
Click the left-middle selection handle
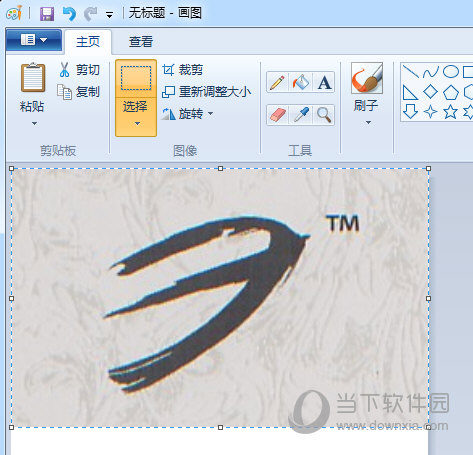(12, 298)
